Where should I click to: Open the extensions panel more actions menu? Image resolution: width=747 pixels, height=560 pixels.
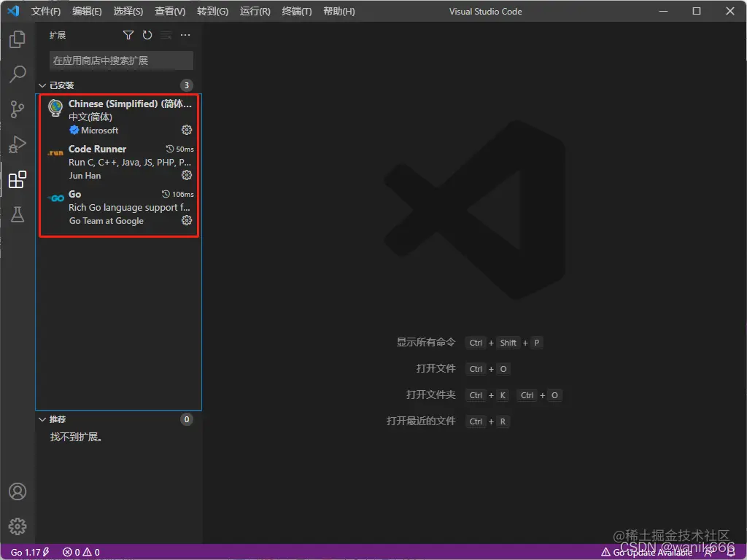point(185,35)
